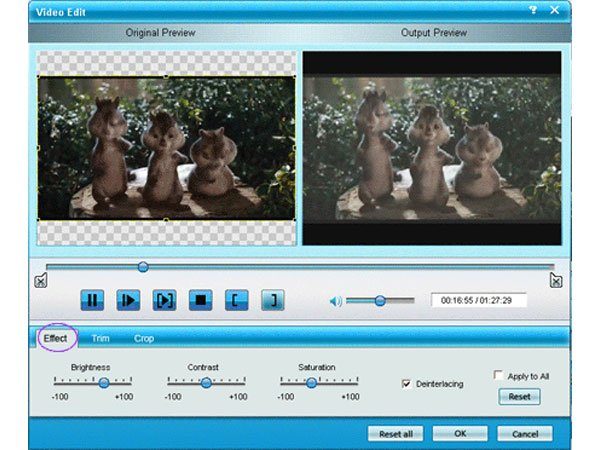600x450 pixels.
Task: Click the top-center crop handle in Original Preview
Action: pyautogui.click(x=166, y=77)
